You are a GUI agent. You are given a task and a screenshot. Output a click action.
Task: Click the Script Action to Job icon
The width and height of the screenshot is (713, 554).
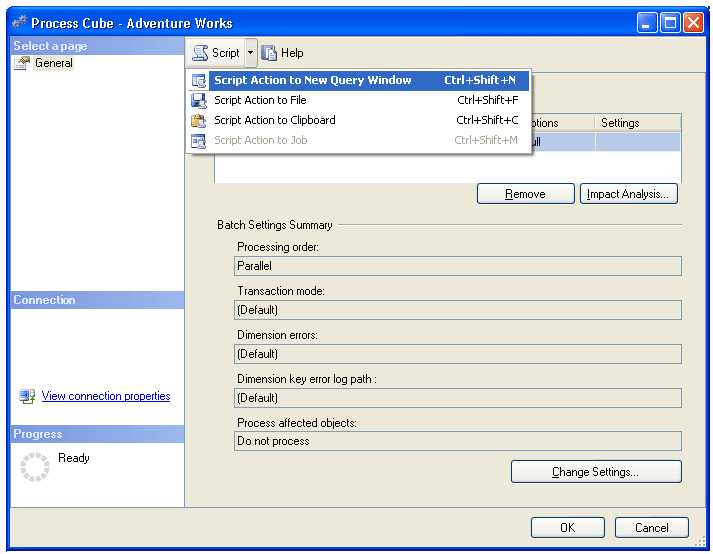point(199,141)
